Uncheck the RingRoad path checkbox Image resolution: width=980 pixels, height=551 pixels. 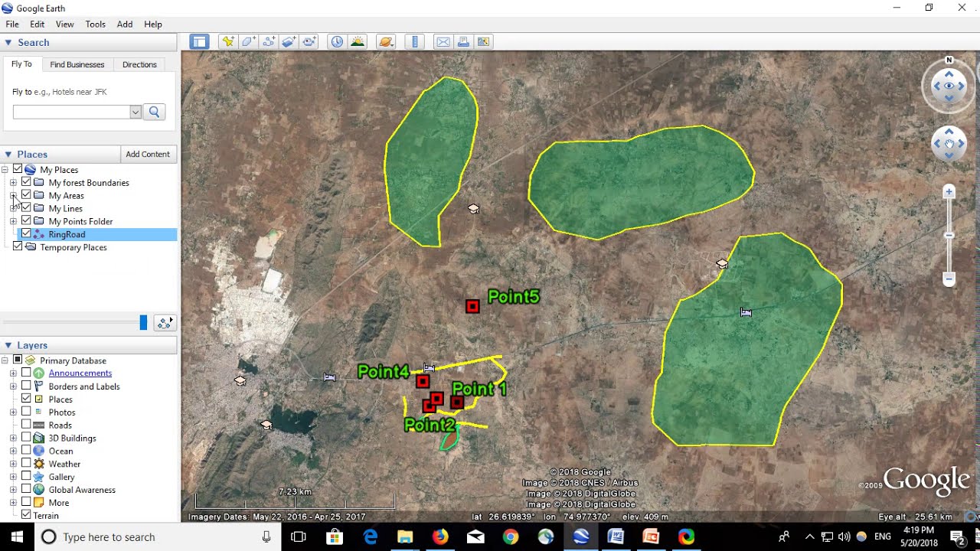26,234
